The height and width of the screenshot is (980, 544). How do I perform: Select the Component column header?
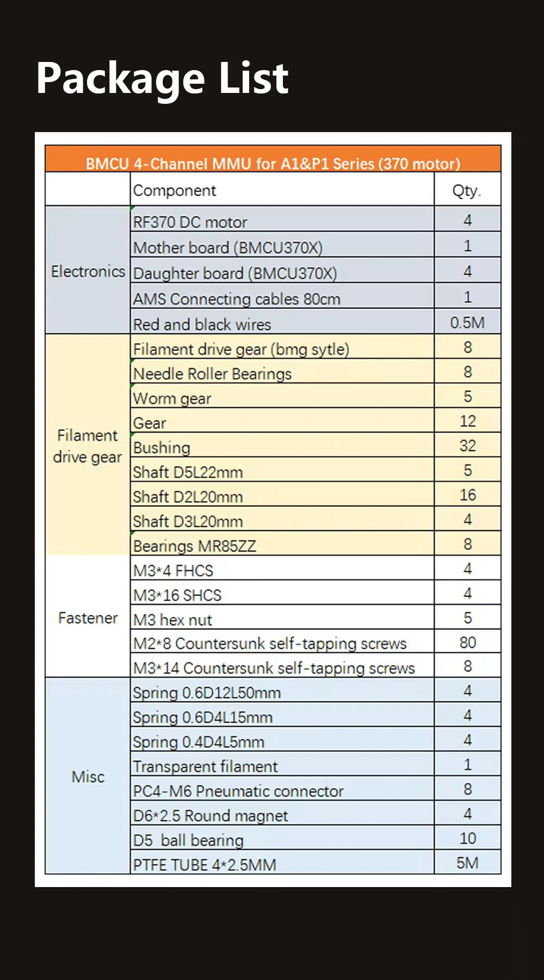(175, 190)
